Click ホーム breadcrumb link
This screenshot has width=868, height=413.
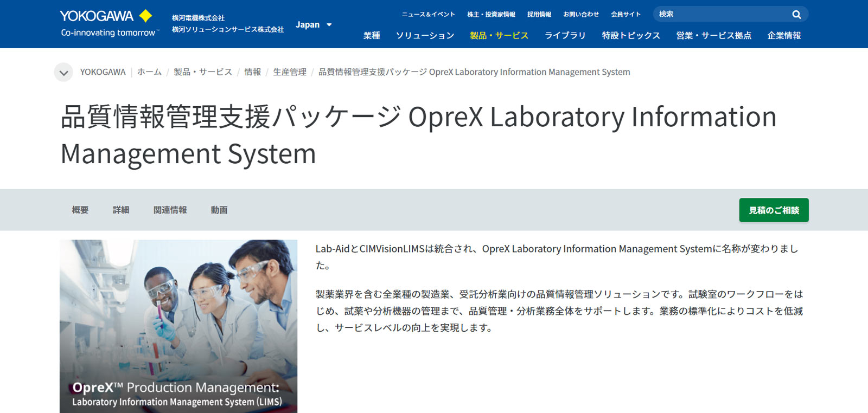tap(149, 72)
